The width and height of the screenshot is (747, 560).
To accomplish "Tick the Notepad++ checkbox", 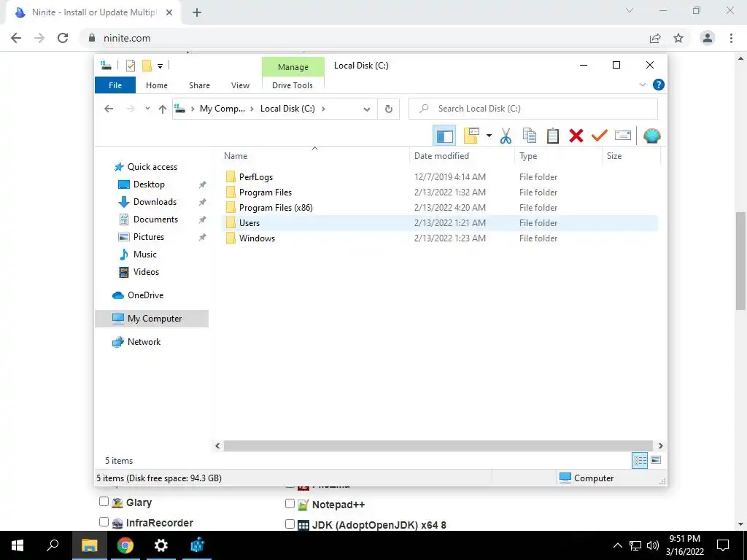I will point(290,503).
